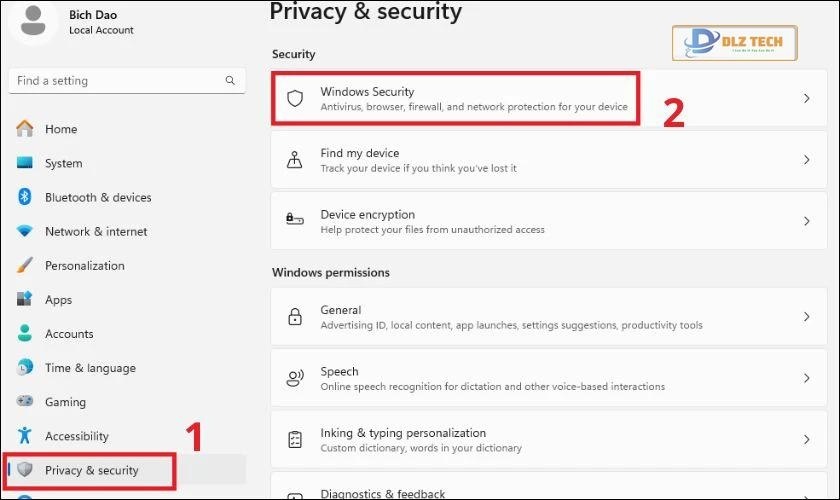Expand Windows Security with its chevron
The height and width of the screenshot is (500, 840).
click(807, 98)
